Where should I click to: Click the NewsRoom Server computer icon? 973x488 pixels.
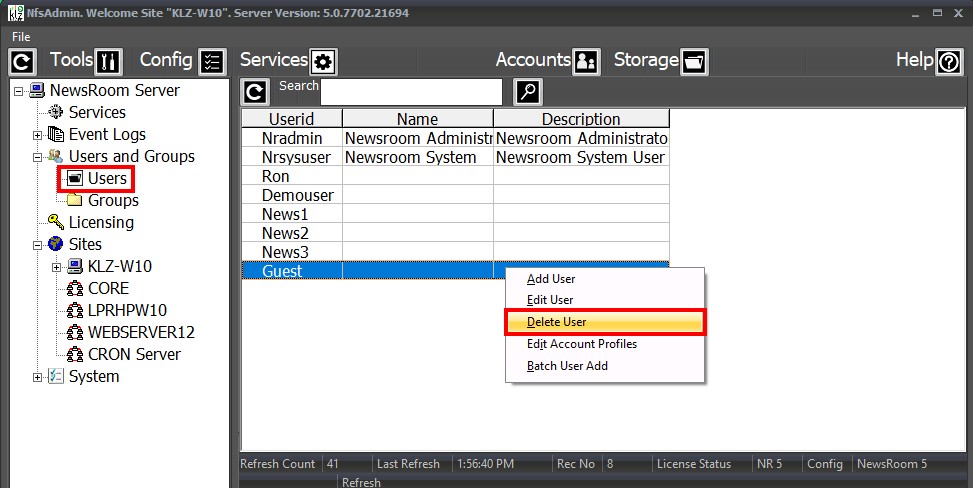[37, 91]
